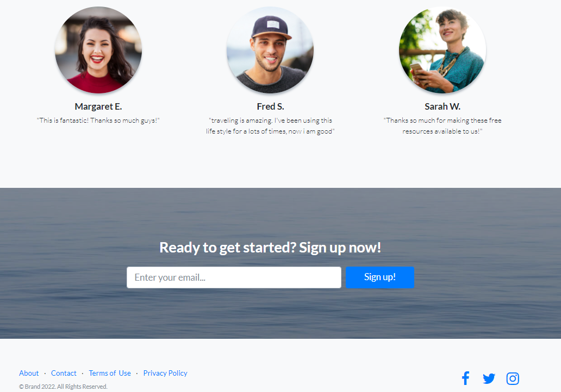Click the Sarah W. name heading
The height and width of the screenshot is (392, 561).
442,106
